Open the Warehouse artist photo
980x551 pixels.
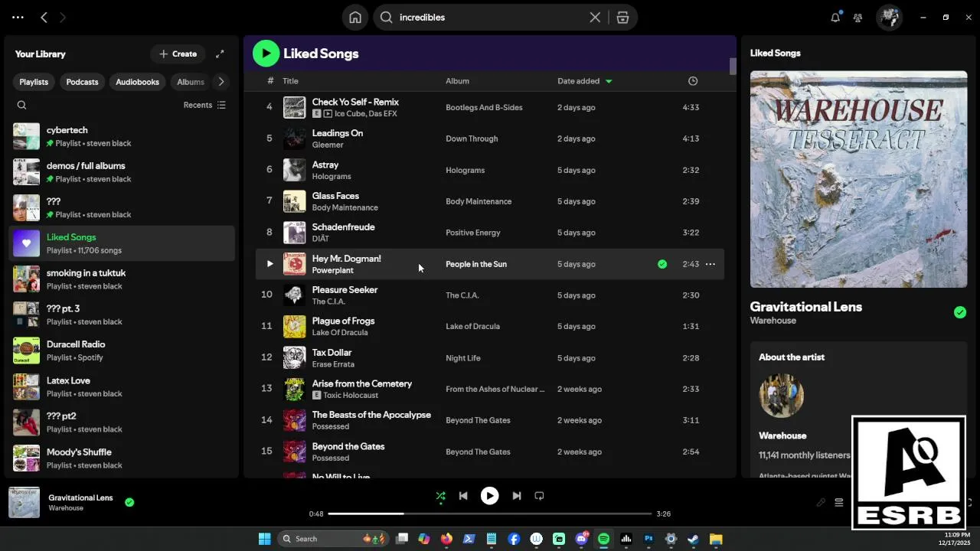point(781,396)
